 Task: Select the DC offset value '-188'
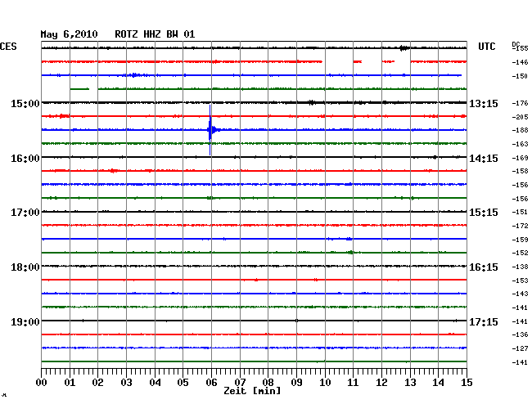[520, 130]
